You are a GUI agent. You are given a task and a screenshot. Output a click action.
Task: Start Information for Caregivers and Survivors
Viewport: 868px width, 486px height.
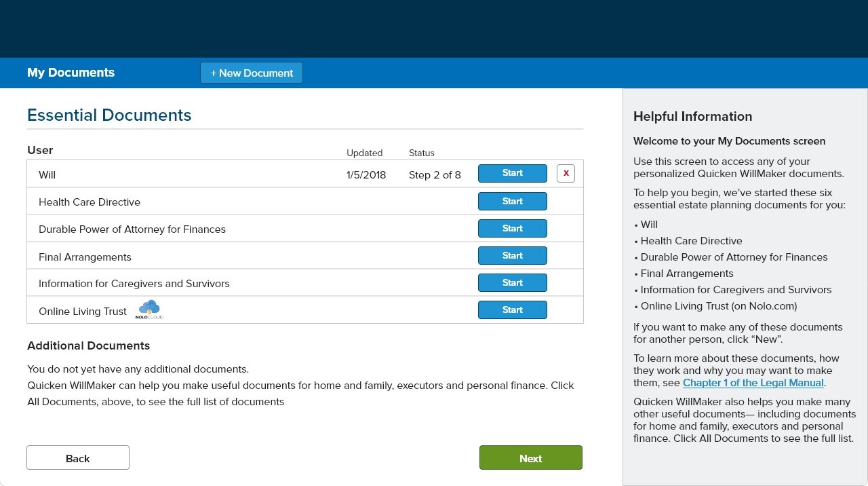click(512, 283)
